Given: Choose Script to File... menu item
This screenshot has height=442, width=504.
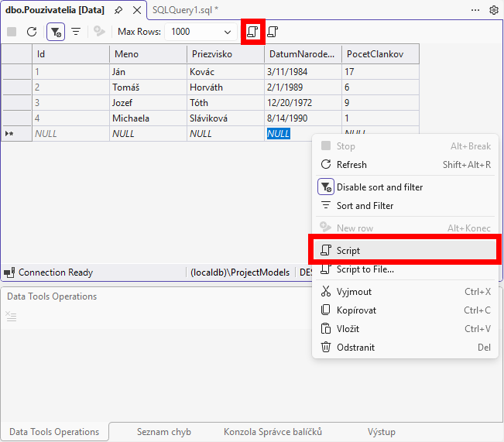Looking at the screenshot, I should 405,269.
